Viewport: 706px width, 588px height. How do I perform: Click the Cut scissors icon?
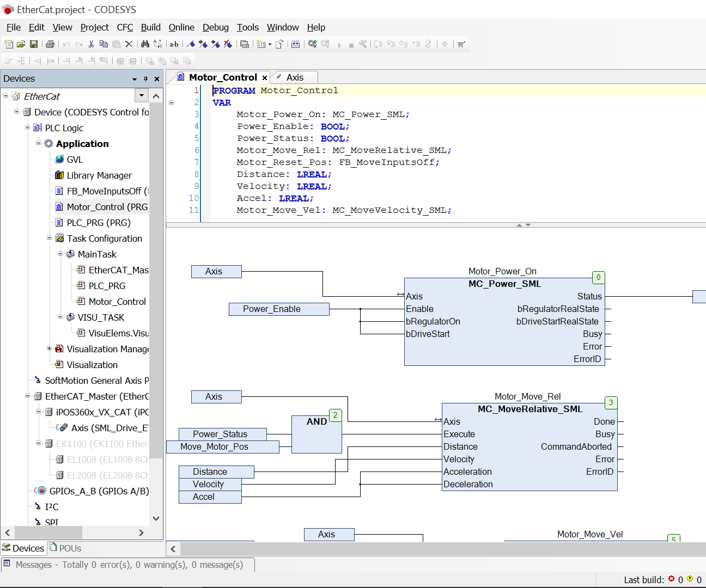91,44
